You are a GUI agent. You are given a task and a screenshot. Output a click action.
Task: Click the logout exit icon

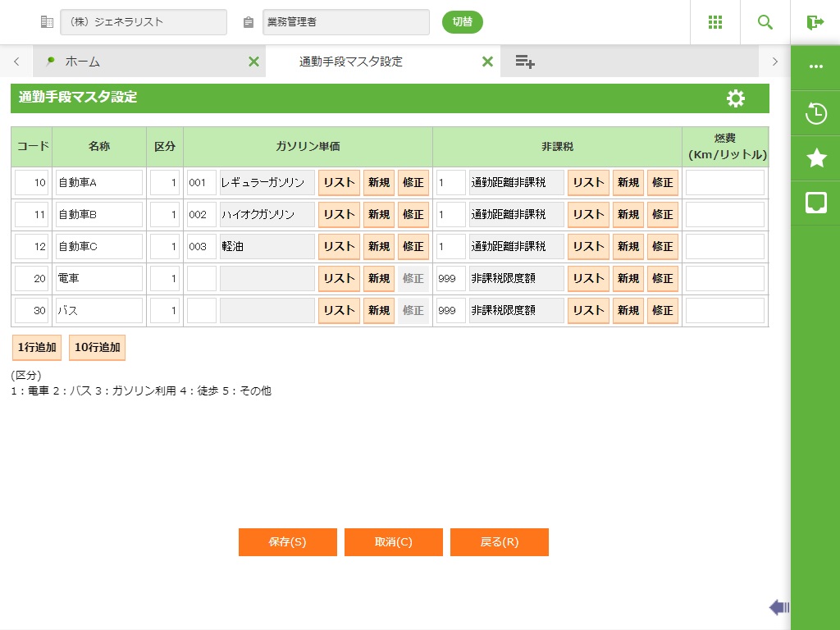[815, 22]
